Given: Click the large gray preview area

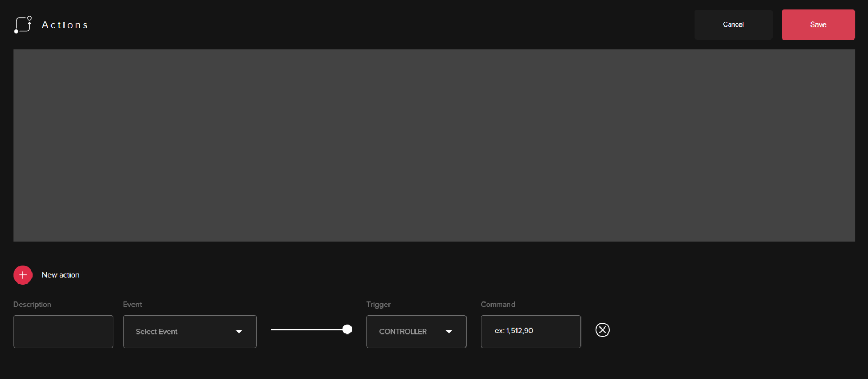Looking at the screenshot, I should click(434, 145).
